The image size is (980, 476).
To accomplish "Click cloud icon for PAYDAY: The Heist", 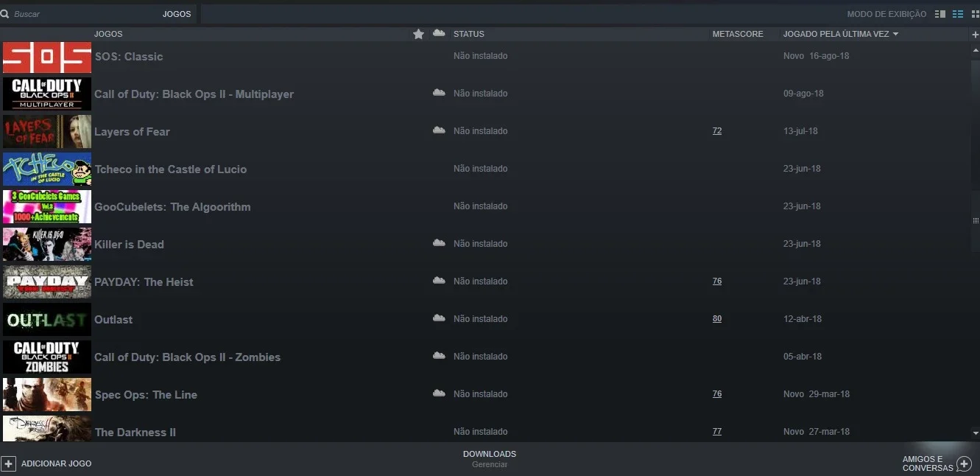I will 439,281.
